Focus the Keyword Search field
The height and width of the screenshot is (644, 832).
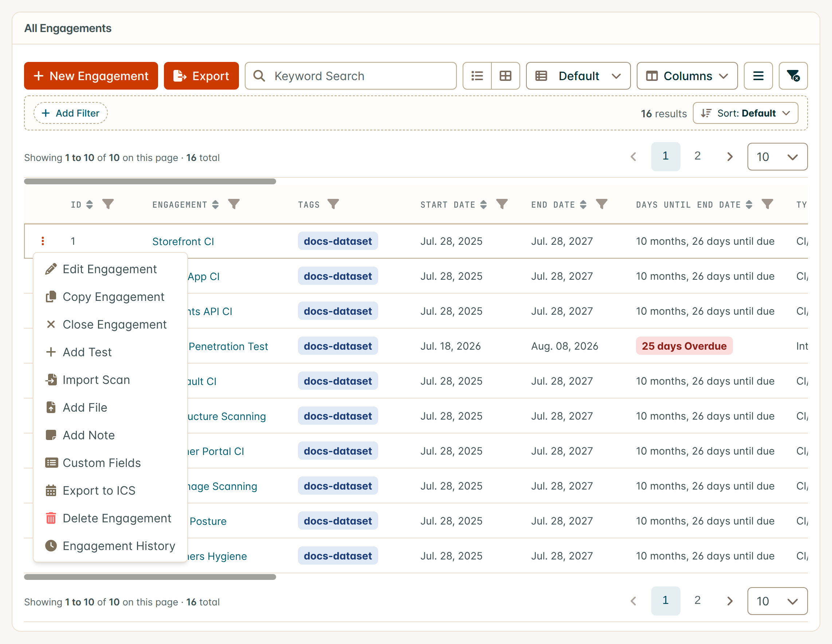[x=350, y=76]
